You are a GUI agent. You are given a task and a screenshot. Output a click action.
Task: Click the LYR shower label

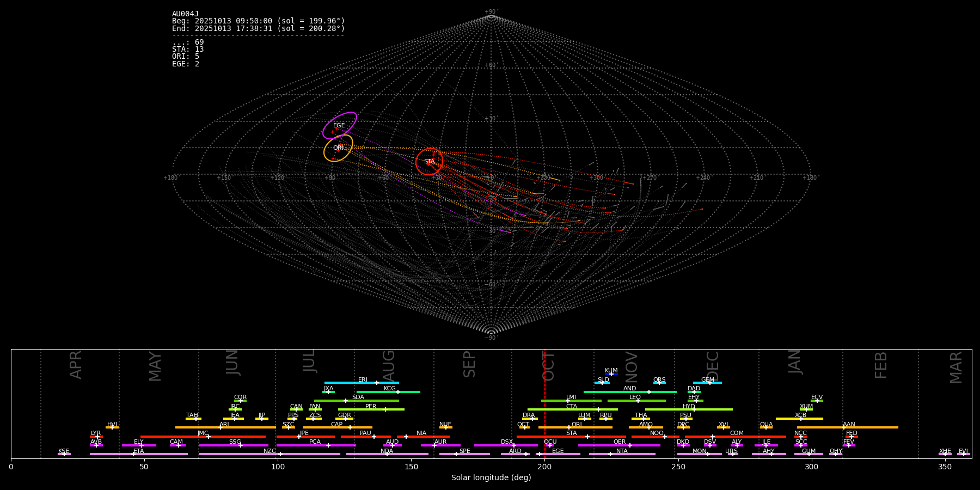coord(96,433)
